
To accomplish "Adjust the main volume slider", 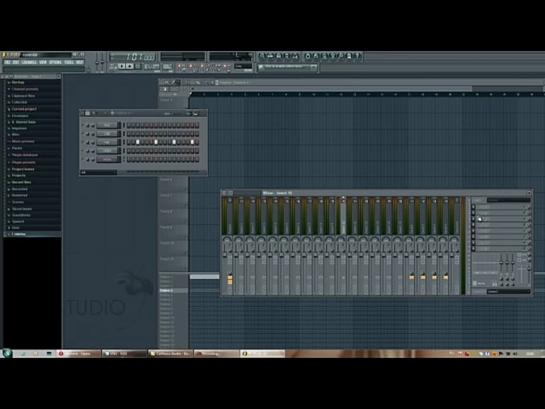I will point(97,62).
